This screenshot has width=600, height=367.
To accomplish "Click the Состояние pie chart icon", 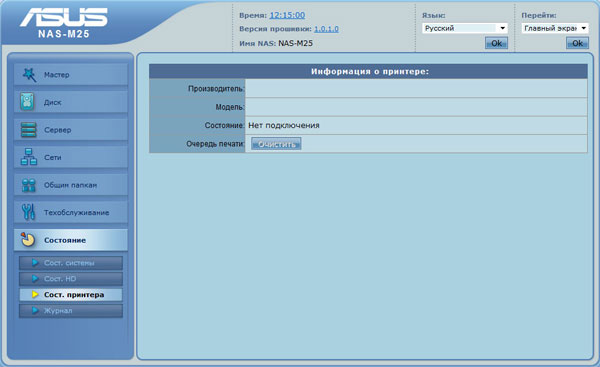I will coord(28,240).
